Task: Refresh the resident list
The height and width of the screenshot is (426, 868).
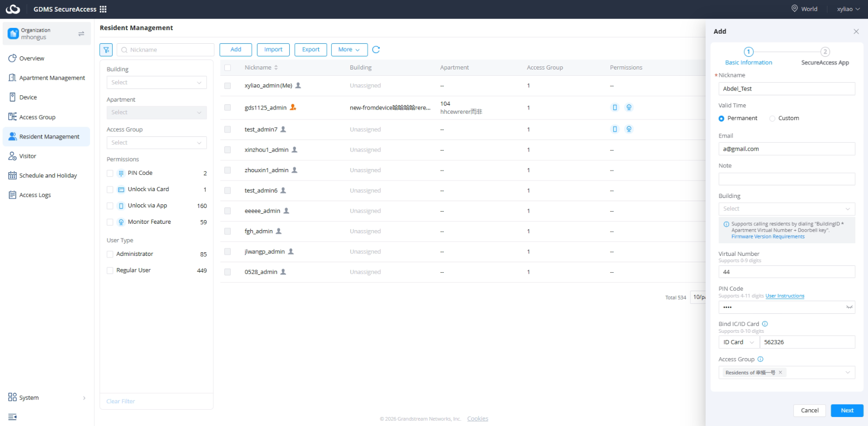Action: (376, 49)
